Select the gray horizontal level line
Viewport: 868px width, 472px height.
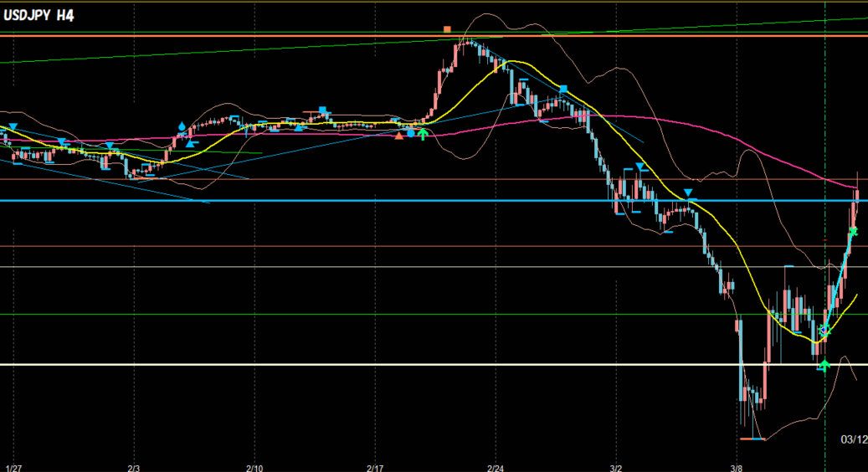(x=434, y=267)
